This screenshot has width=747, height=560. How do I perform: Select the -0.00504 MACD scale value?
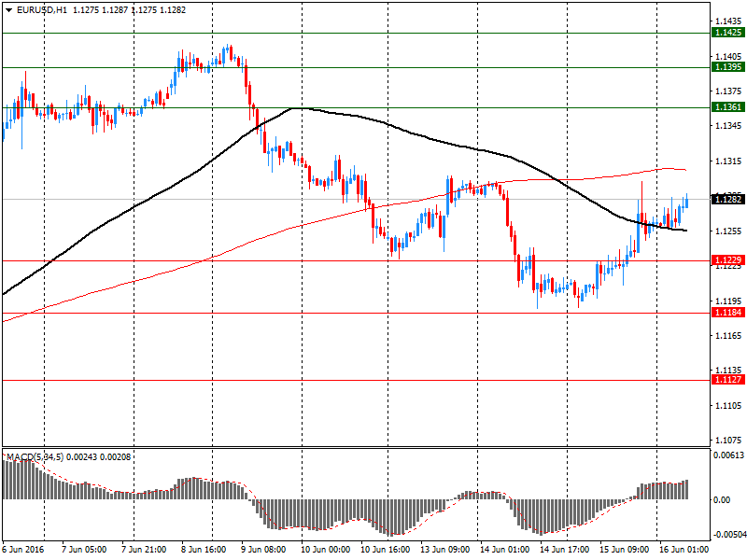pyautogui.click(x=729, y=534)
